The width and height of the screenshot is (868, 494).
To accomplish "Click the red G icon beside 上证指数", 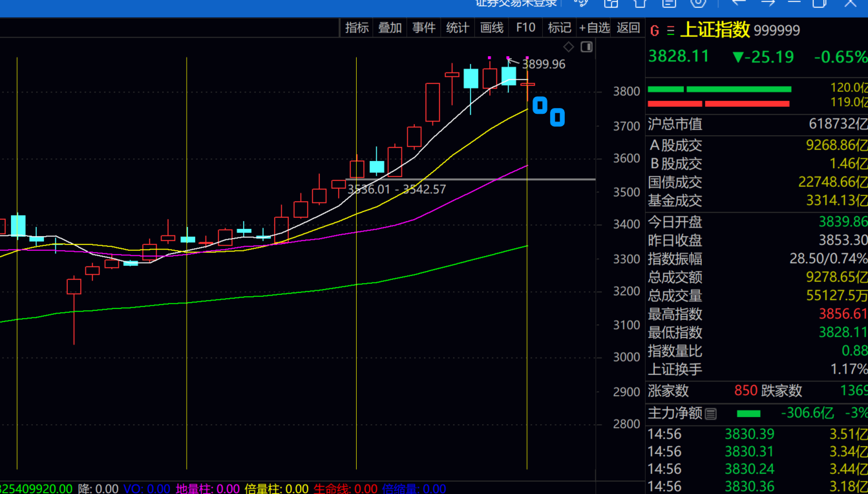I will click(655, 31).
